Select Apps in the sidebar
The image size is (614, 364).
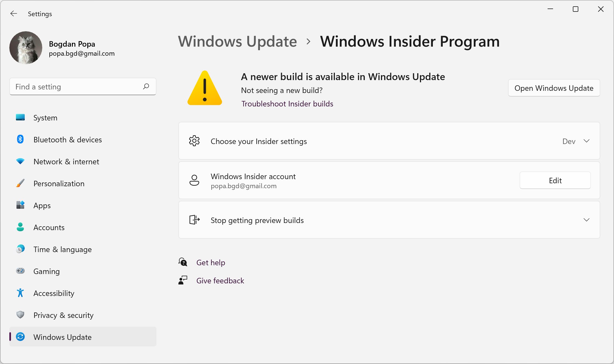pos(42,205)
